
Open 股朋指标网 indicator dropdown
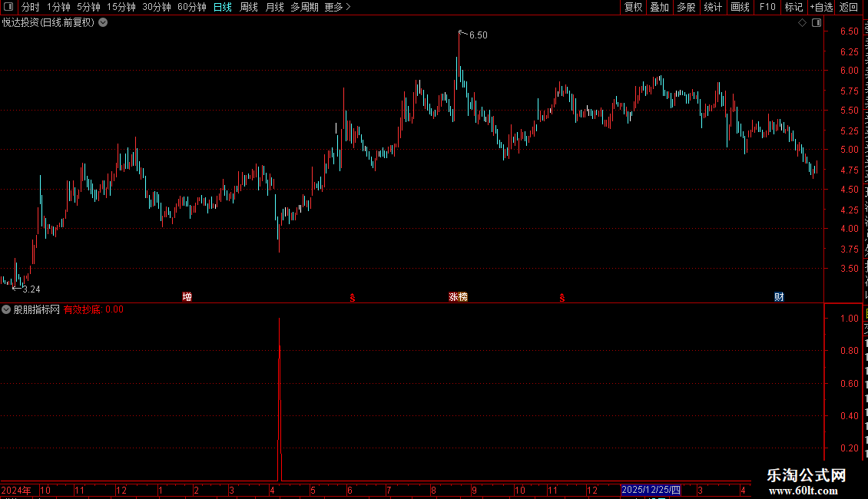6,310
